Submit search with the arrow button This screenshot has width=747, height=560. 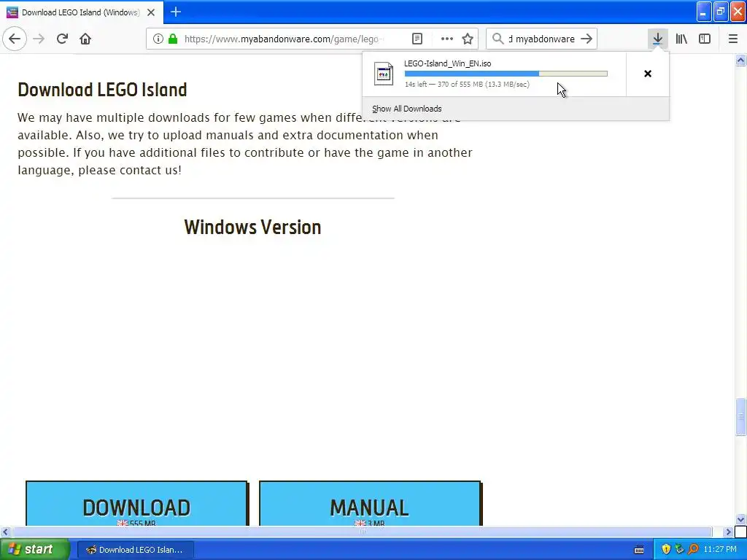click(x=587, y=39)
